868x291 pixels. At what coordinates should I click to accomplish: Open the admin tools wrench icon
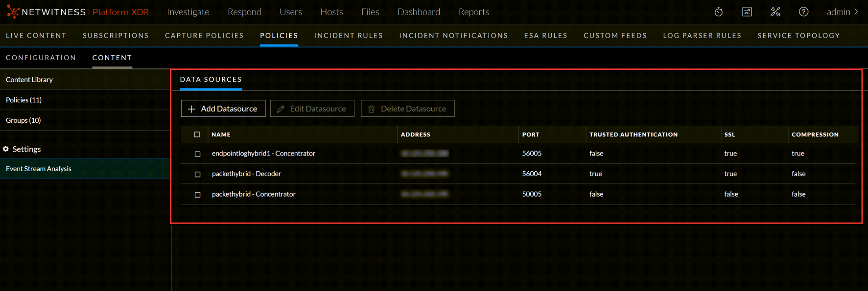[775, 12]
